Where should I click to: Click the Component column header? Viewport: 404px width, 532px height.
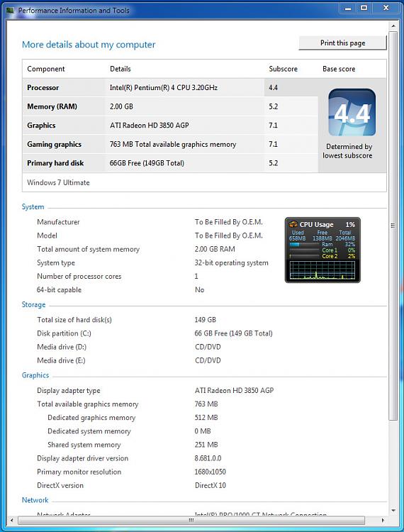click(x=46, y=69)
